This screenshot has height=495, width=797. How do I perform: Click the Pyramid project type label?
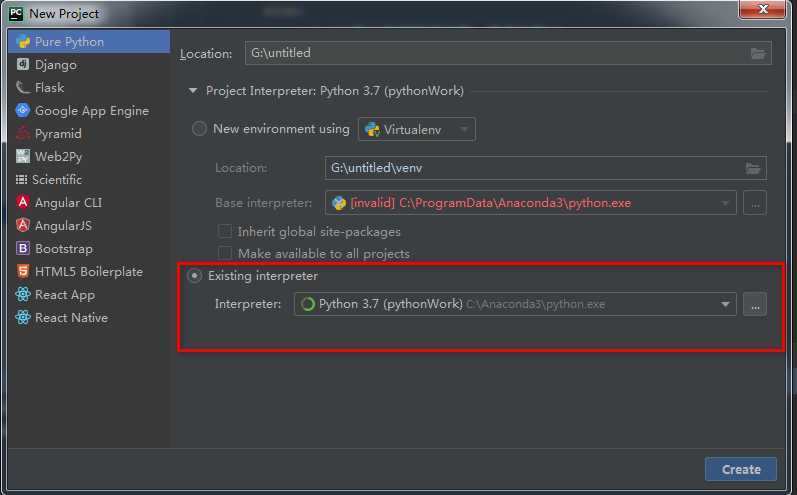(x=58, y=134)
